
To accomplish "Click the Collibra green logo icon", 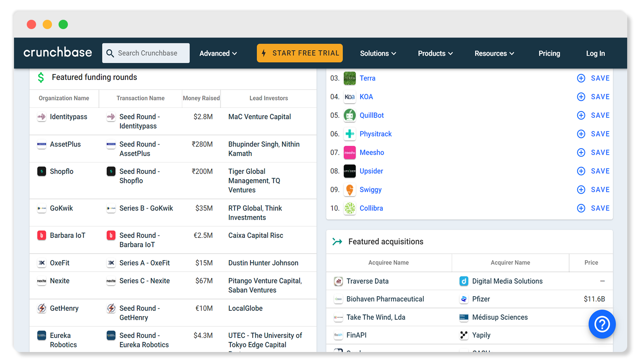I will pos(349,209).
